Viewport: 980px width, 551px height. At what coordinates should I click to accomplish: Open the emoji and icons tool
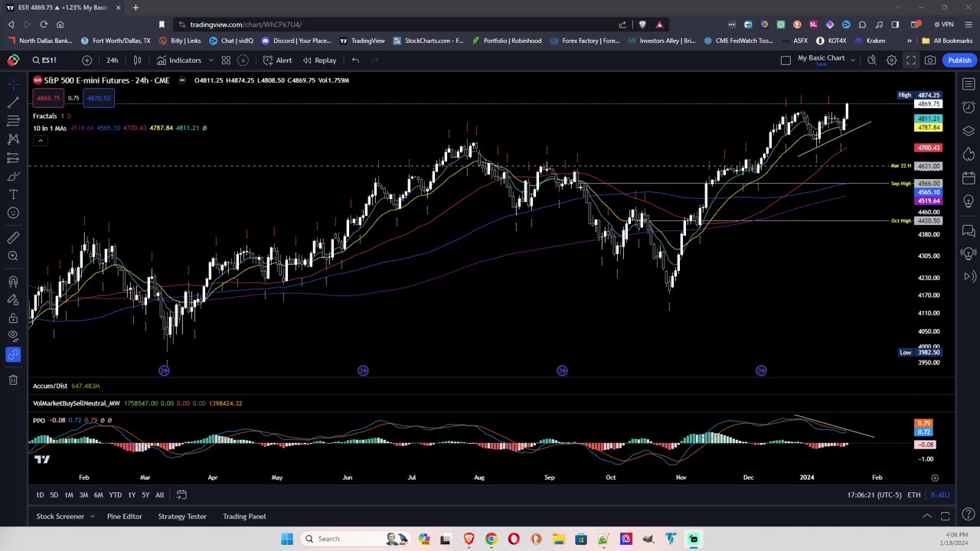coord(13,213)
